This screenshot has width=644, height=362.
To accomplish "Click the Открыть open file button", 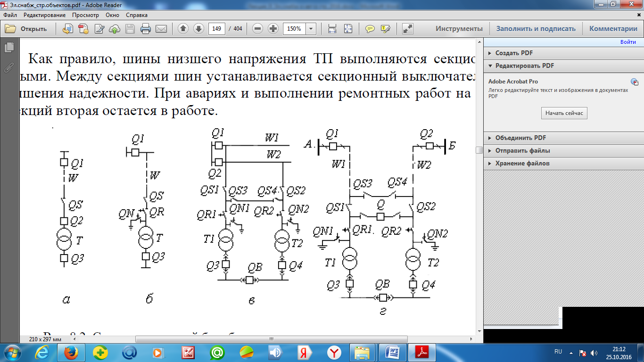I will tap(26, 29).
